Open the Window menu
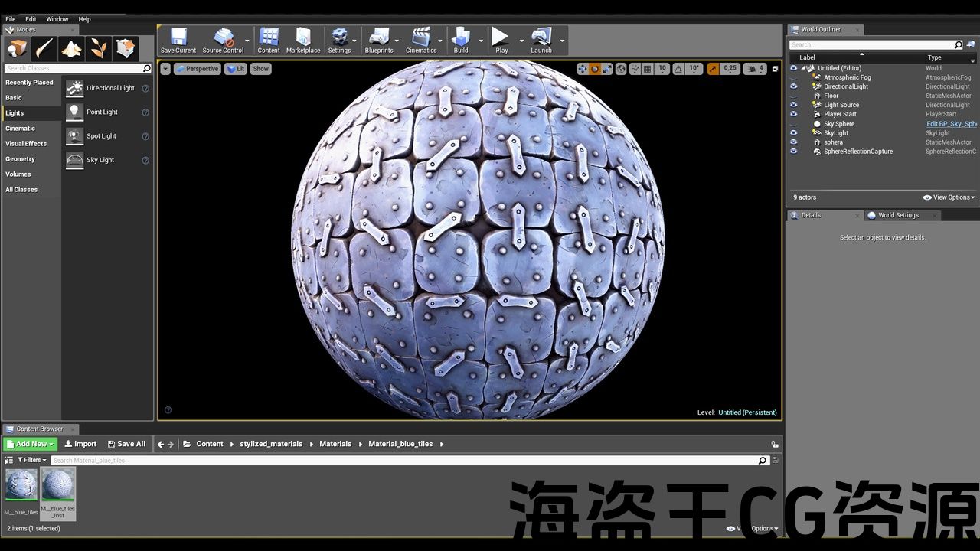 [x=57, y=19]
